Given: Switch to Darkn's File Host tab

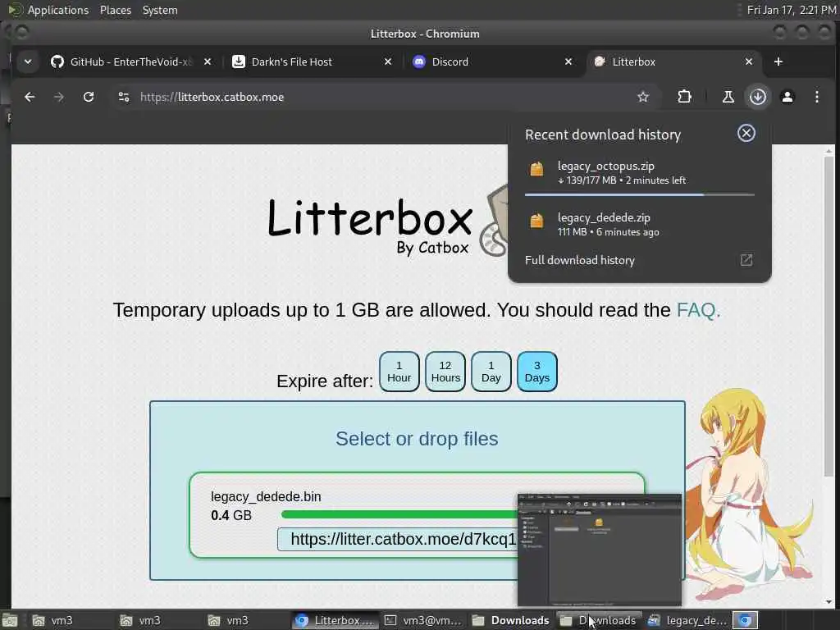Looking at the screenshot, I should (x=312, y=62).
